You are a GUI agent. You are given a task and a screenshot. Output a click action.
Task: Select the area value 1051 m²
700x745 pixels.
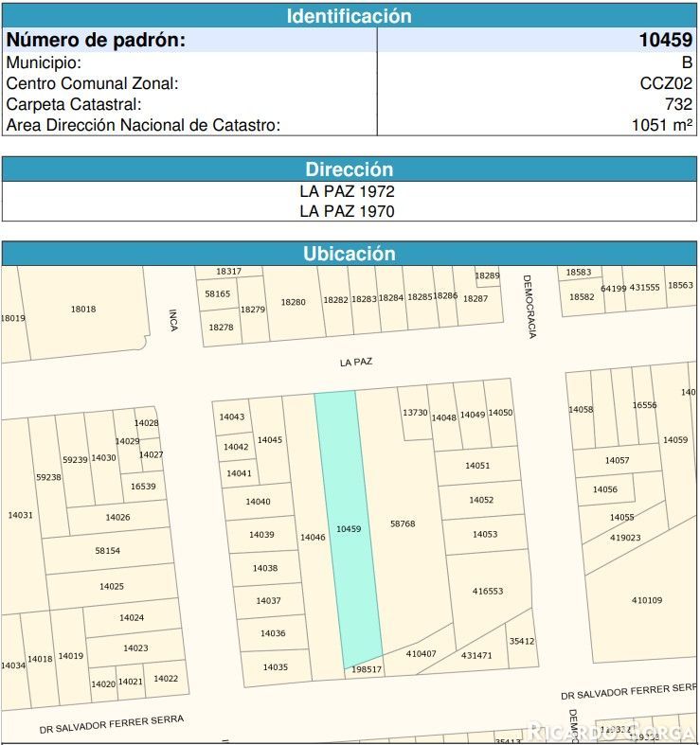(662, 125)
